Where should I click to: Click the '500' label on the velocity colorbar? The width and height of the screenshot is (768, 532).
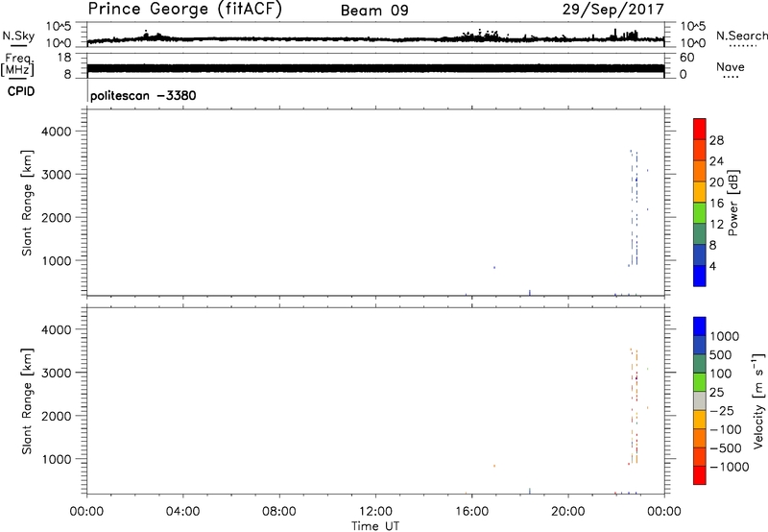click(722, 354)
